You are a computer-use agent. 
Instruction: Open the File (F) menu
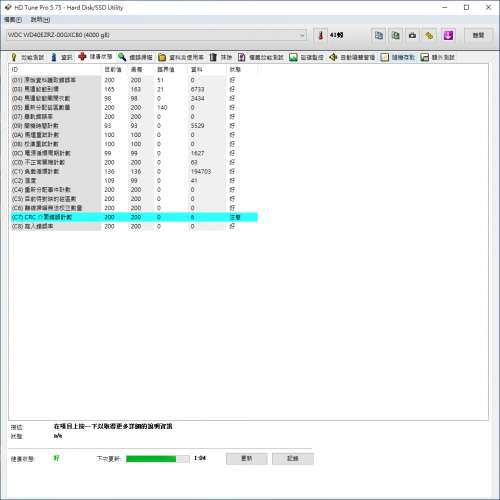pos(13,20)
